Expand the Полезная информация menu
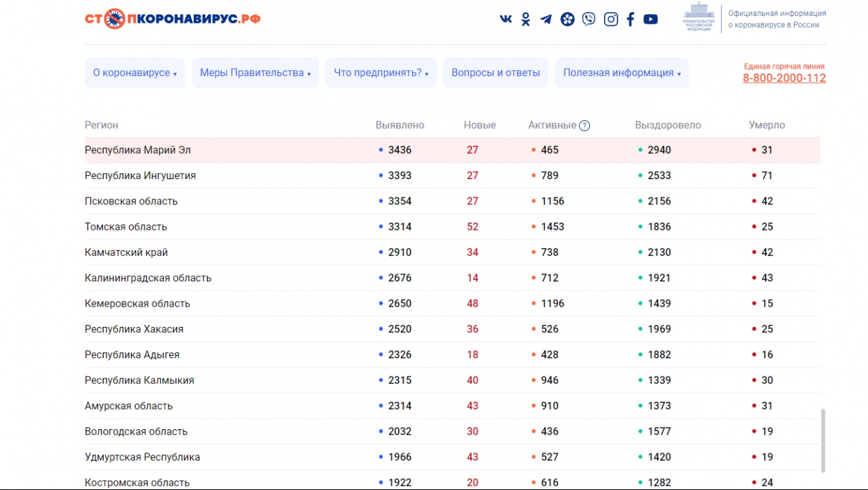The height and width of the screenshot is (490, 868). click(621, 73)
